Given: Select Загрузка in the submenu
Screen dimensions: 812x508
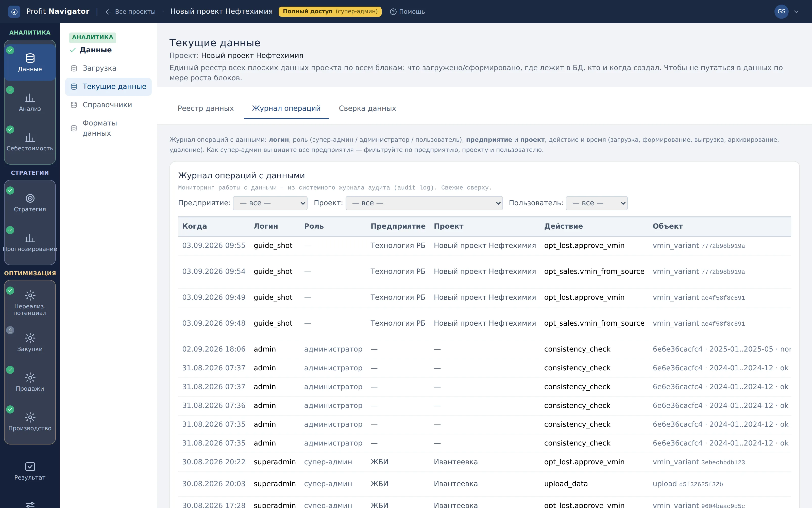Looking at the screenshot, I should coord(108,68).
